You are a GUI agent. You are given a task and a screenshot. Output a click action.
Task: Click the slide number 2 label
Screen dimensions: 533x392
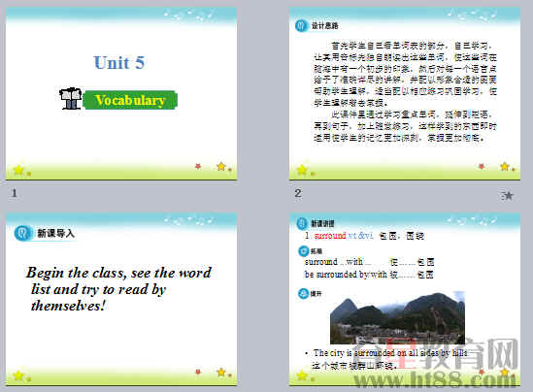298,193
